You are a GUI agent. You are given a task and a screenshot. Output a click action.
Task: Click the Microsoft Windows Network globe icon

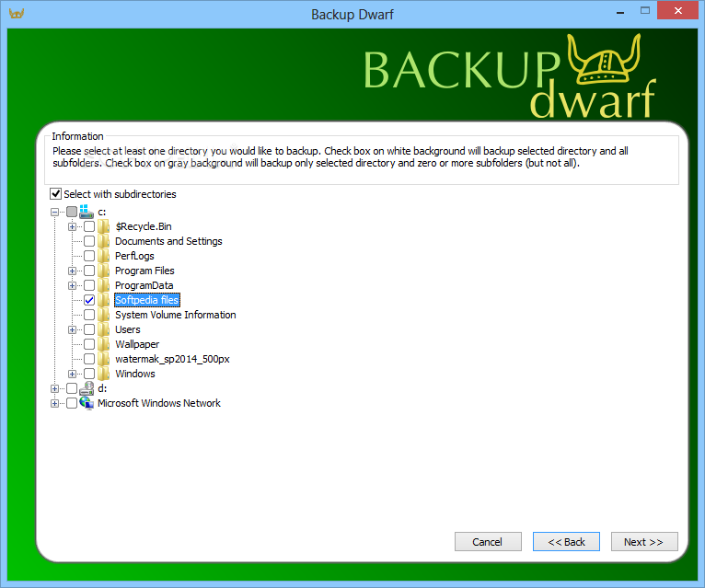click(87, 403)
